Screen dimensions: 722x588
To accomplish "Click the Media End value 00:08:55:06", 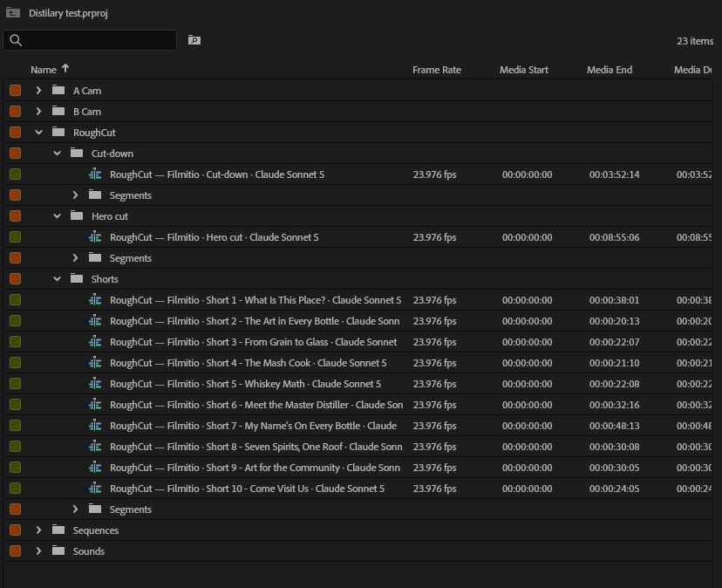I will (614, 237).
